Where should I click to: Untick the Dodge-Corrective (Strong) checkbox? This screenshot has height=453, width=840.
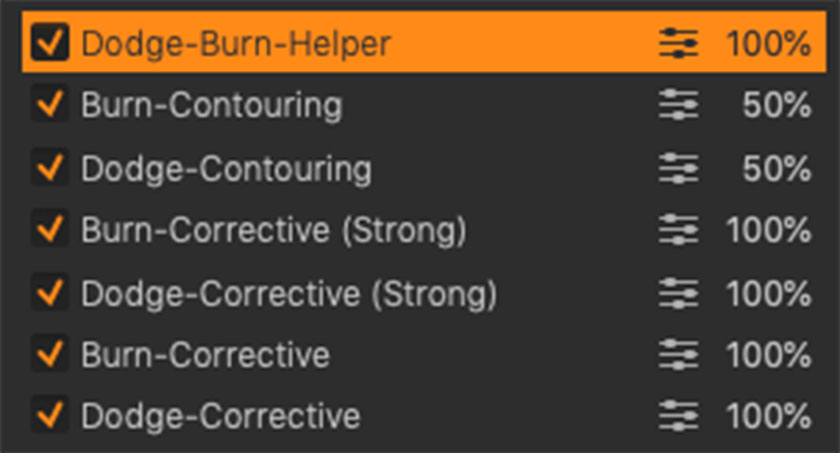point(50,293)
